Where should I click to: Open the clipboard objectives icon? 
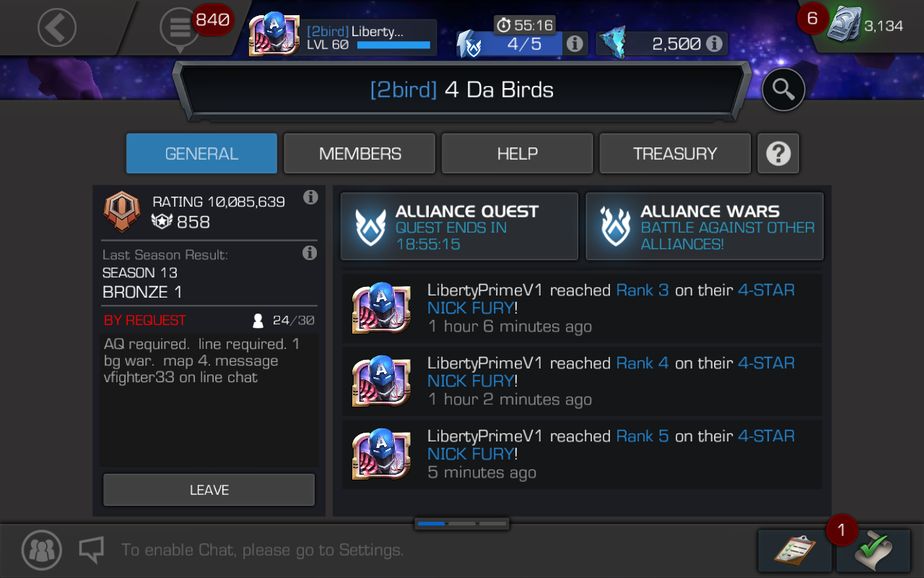(795, 551)
